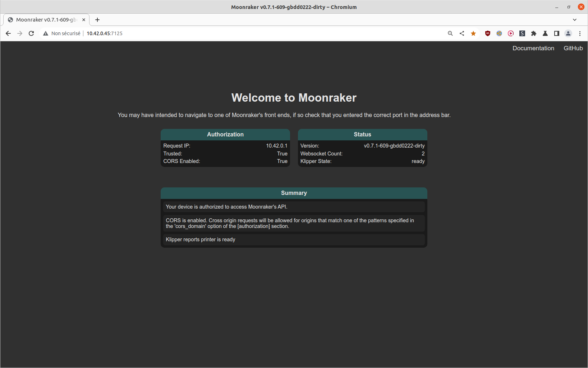Expand the tab search chevron

point(575,20)
